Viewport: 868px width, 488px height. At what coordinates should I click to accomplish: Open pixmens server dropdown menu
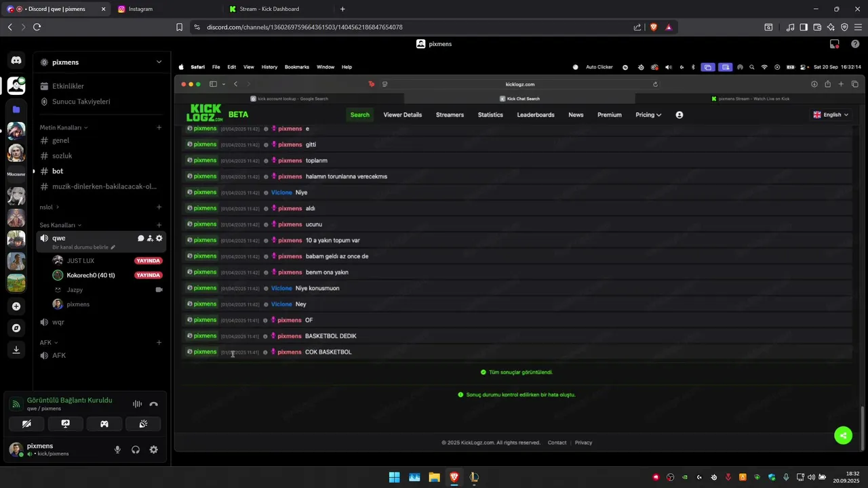(159, 62)
